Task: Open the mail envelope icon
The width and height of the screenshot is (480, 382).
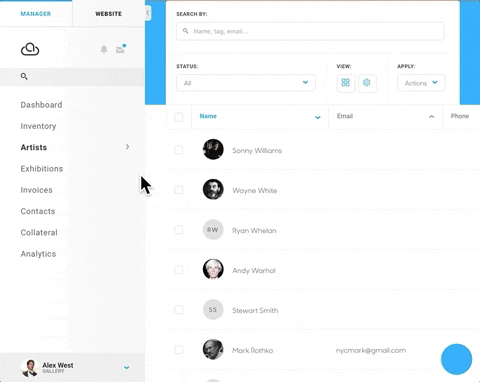Action: pos(120,49)
